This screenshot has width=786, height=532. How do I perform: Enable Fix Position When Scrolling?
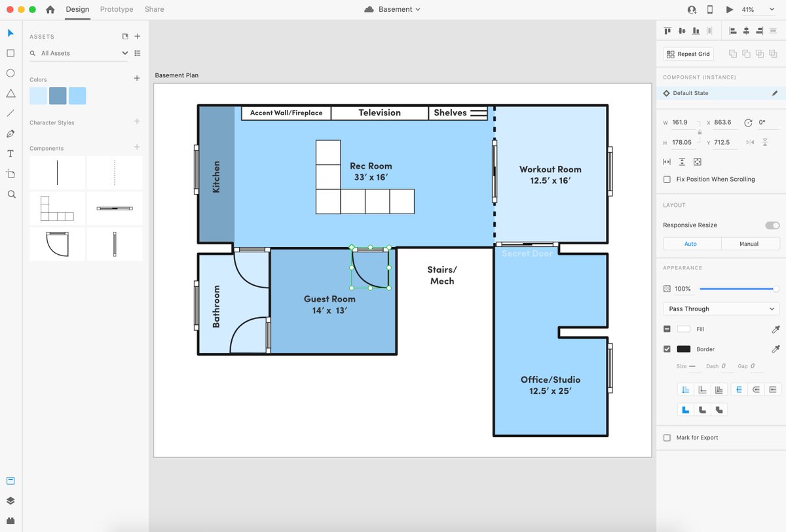click(x=667, y=179)
